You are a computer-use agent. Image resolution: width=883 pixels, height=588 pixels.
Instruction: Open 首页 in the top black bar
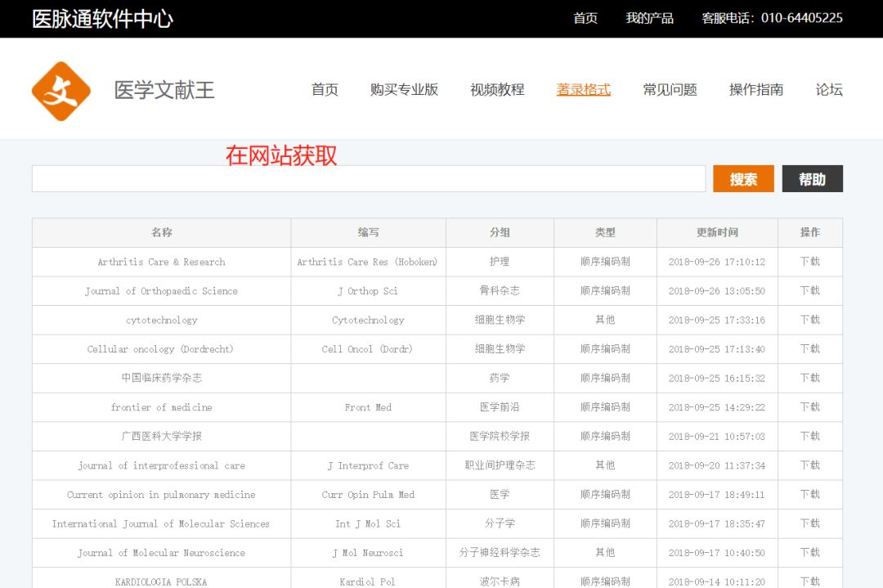click(x=585, y=18)
